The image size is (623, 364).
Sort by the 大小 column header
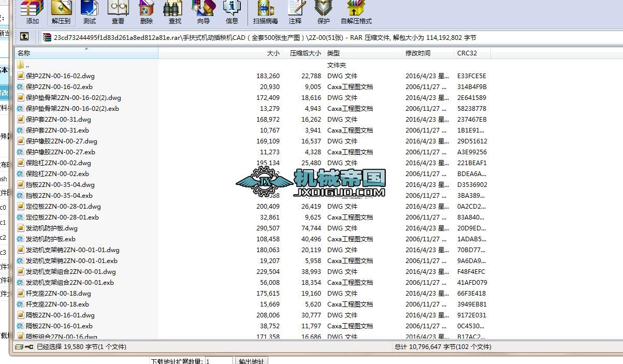[x=221, y=53]
